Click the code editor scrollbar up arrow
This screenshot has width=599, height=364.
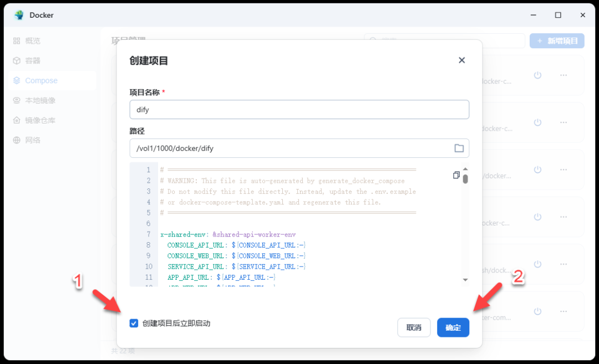coord(465,168)
